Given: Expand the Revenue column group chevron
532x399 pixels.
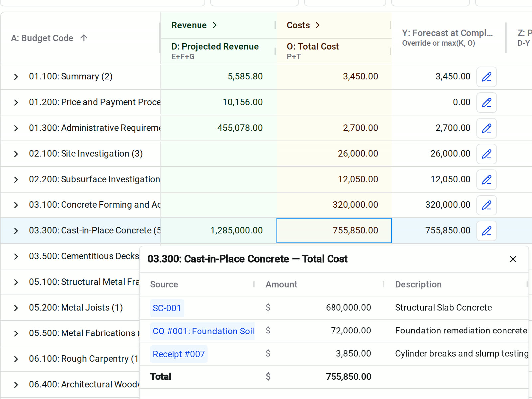Looking at the screenshot, I should click(x=215, y=25).
